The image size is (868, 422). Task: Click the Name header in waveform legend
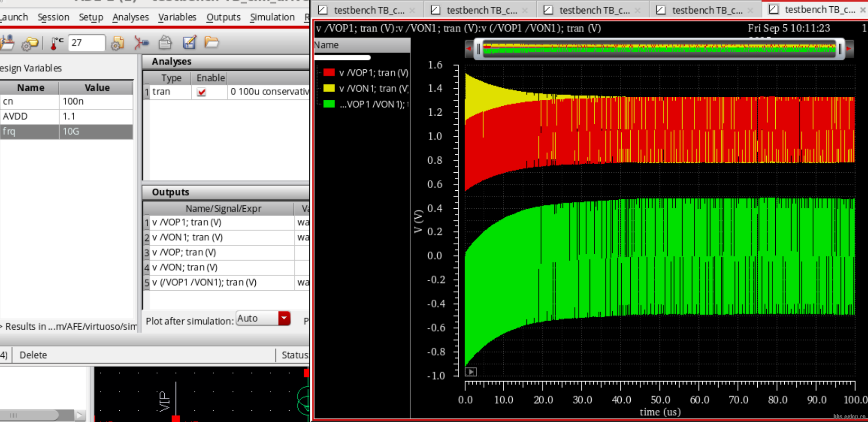point(362,45)
